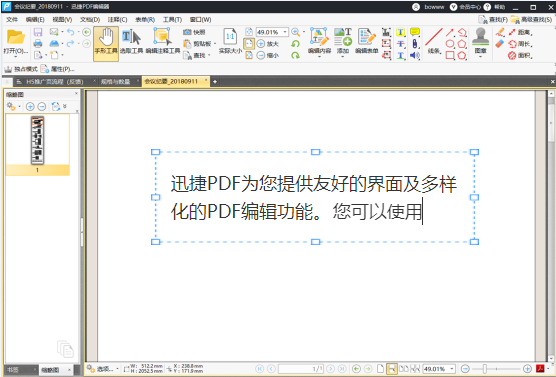Expand the email icon dropdown arrow

[x=62, y=32]
